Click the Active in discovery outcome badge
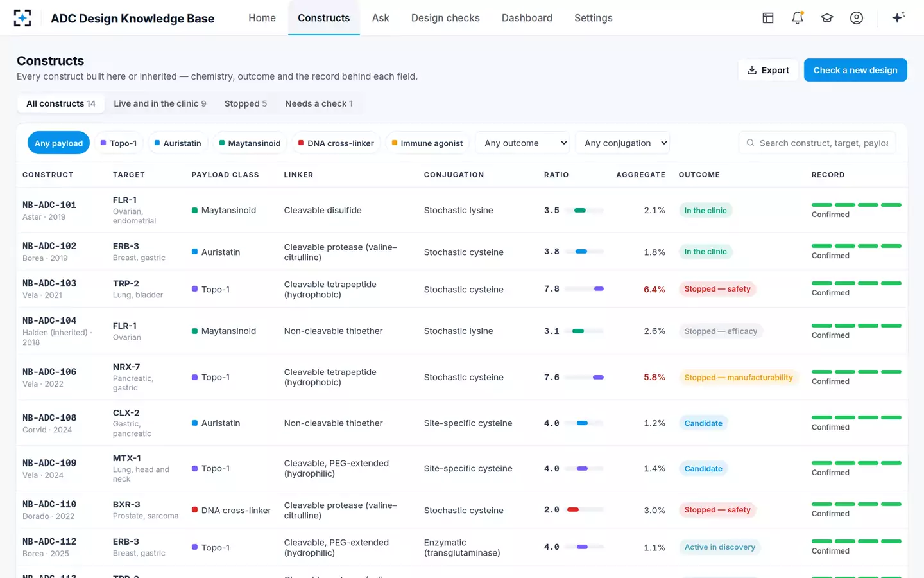The image size is (924, 578). click(719, 547)
